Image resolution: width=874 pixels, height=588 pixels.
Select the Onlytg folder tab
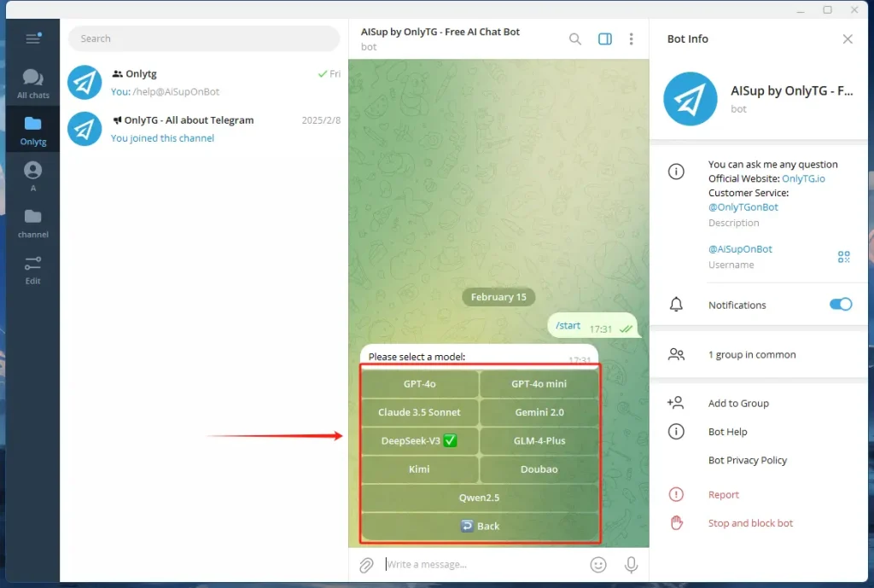32,129
